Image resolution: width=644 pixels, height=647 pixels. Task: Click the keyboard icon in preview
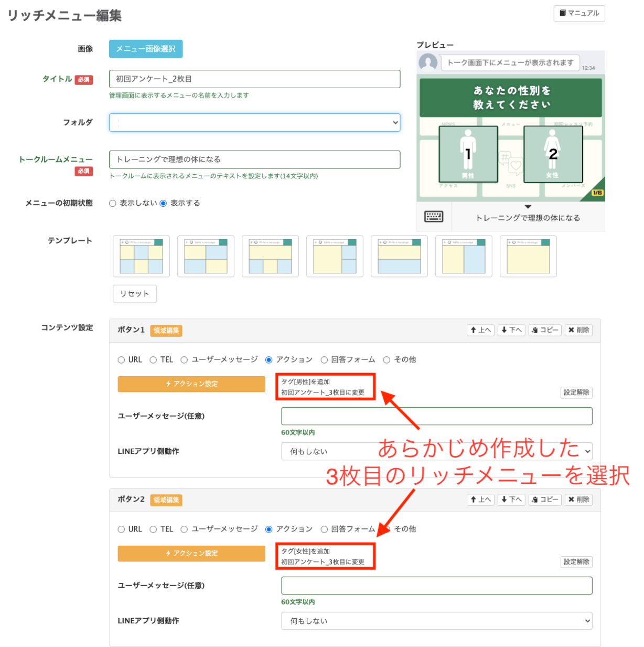[433, 217]
